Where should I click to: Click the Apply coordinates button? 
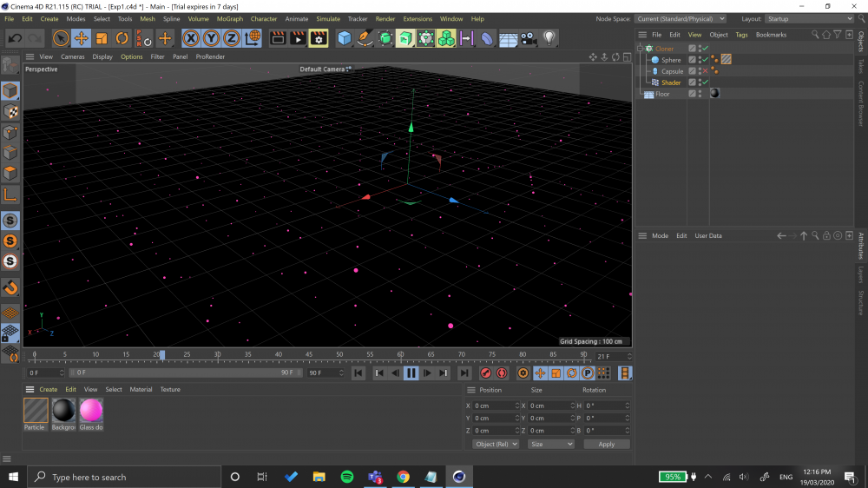tap(606, 445)
